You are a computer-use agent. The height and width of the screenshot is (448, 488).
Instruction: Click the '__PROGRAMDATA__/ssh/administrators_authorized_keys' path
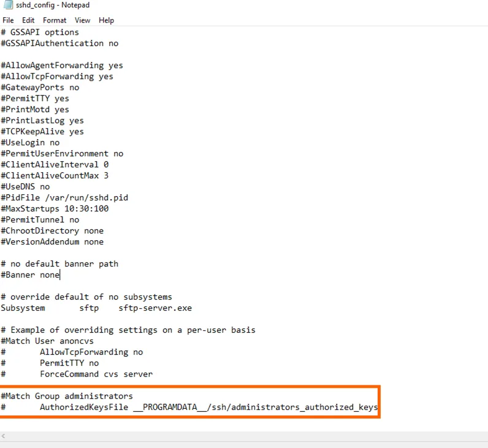click(256, 407)
